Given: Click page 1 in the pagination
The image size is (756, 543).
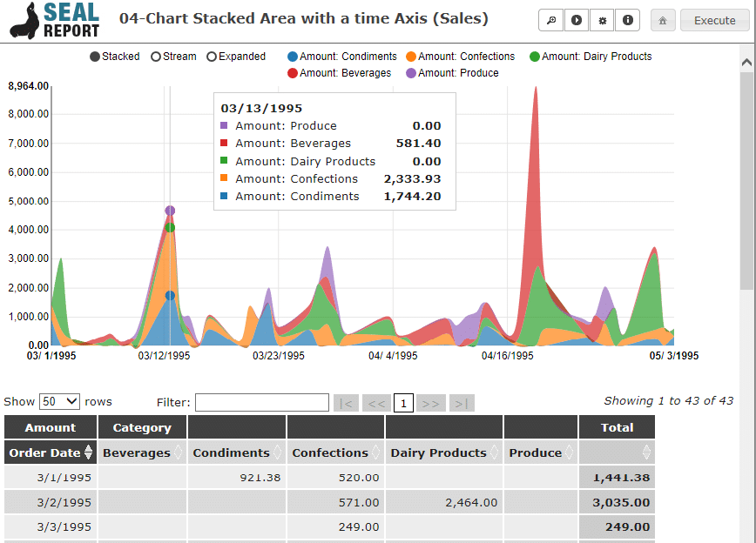Looking at the screenshot, I should click(403, 403).
